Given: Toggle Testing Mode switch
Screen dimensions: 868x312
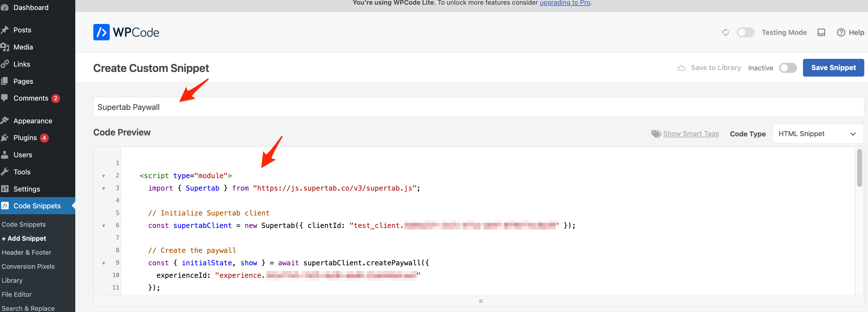Looking at the screenshot, I should coord(745,32).
